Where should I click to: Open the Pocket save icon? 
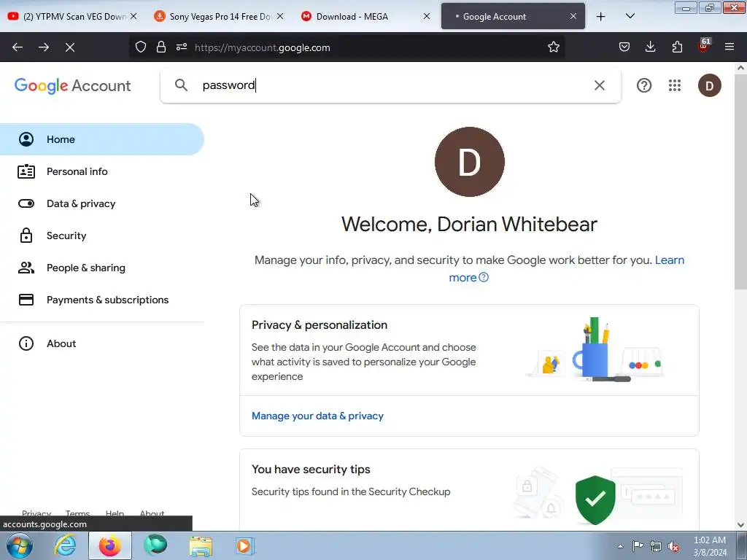[624, 47]
